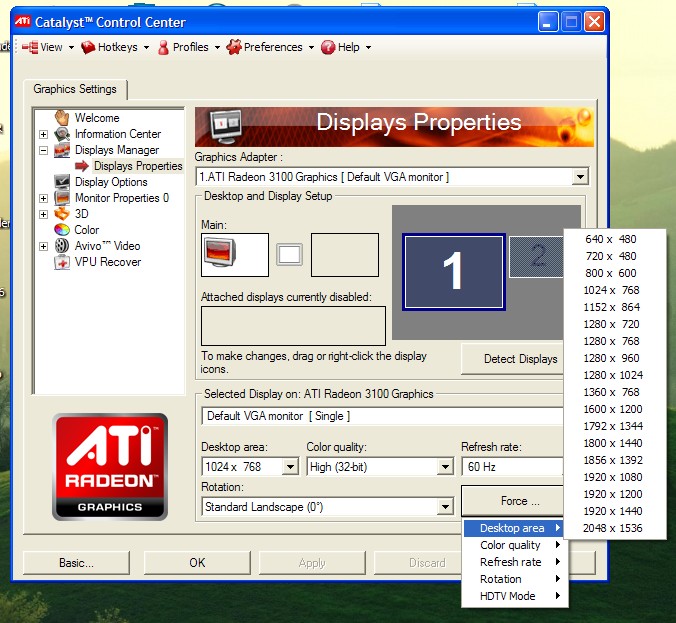Open the Preferences menu
676x623 pixels.
(270, 47)
